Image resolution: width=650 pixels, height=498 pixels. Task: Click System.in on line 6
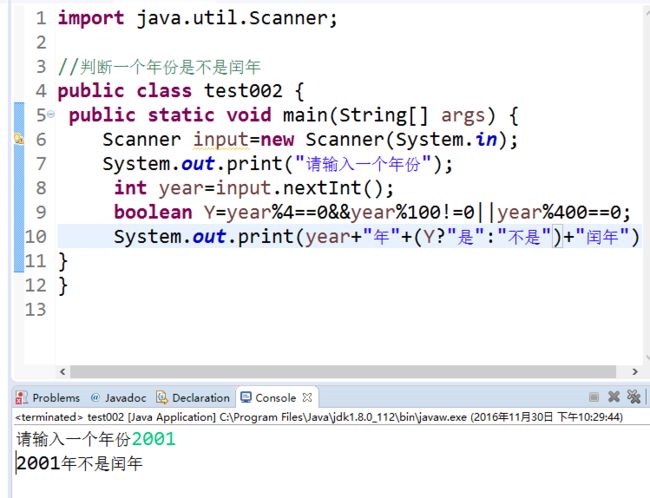[x=446, y=139]
